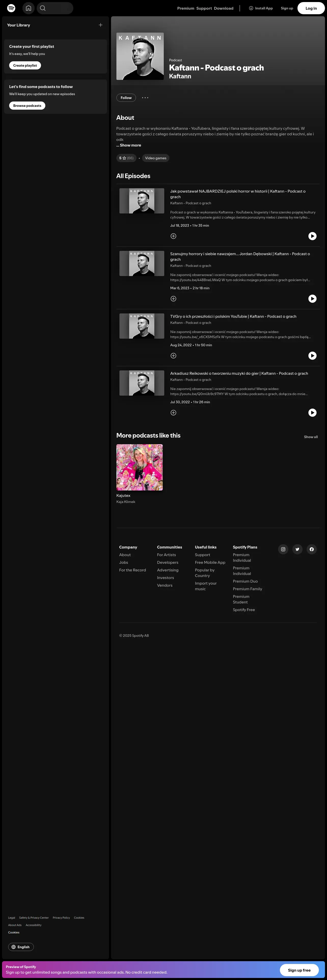The height and width of the screenshot is (980, 327).
Task: Open the Kajutex podcast thumbnail
Action: [x=139, y=467]
